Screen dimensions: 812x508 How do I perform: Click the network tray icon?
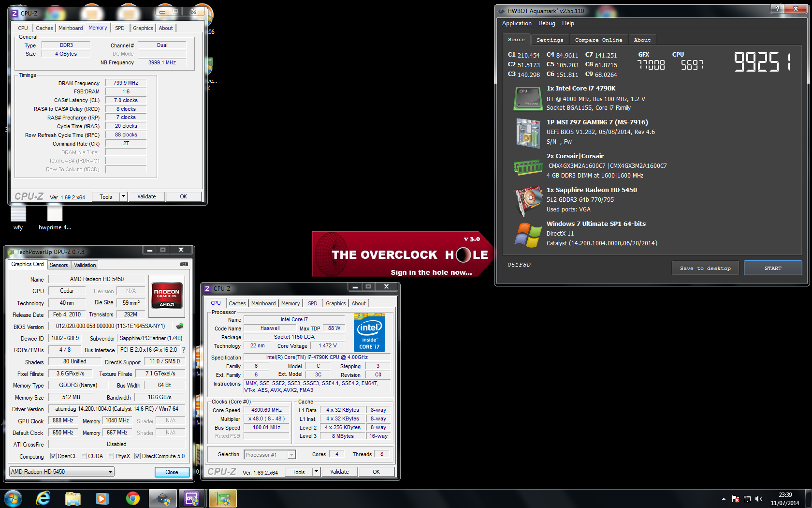click(x=747, y=499)
